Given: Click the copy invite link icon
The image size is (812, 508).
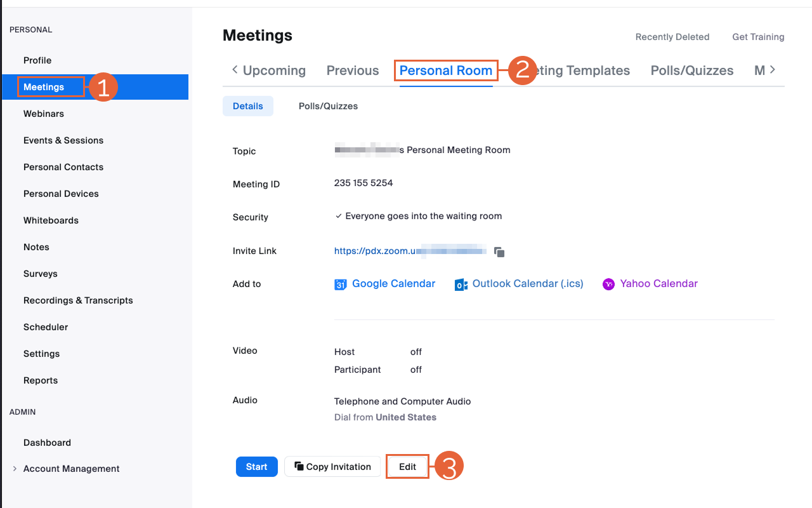Looking at the screenshot, I should [x=499, y=252].
